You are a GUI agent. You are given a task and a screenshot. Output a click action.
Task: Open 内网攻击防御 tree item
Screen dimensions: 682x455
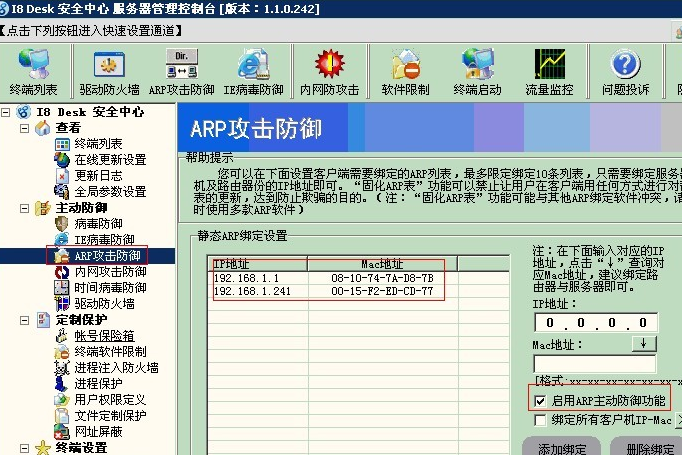click(x=110, y=272)
